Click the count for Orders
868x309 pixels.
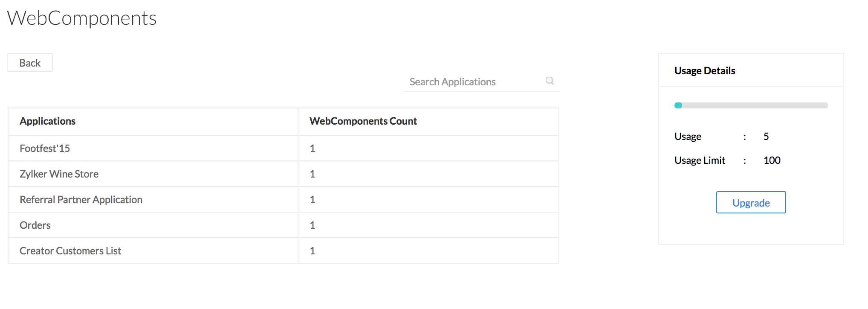pyautogui.click(x=312, y=225)
